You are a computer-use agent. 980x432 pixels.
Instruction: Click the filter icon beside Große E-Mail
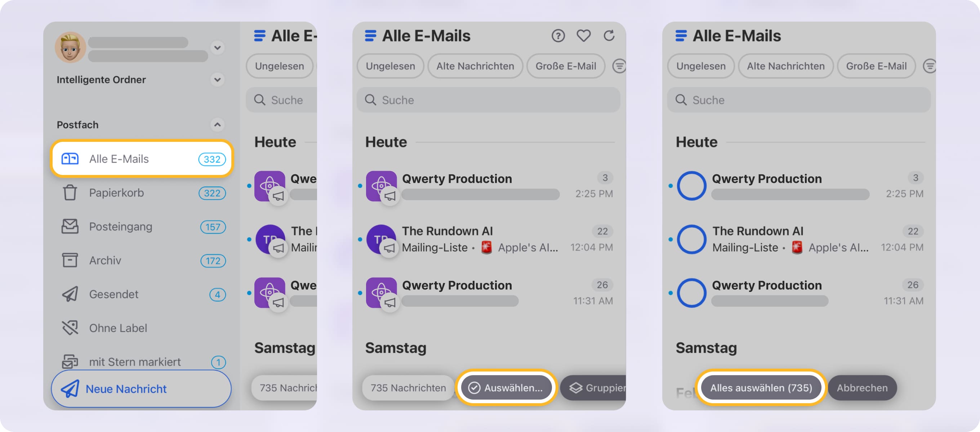(x=619, y=66)
